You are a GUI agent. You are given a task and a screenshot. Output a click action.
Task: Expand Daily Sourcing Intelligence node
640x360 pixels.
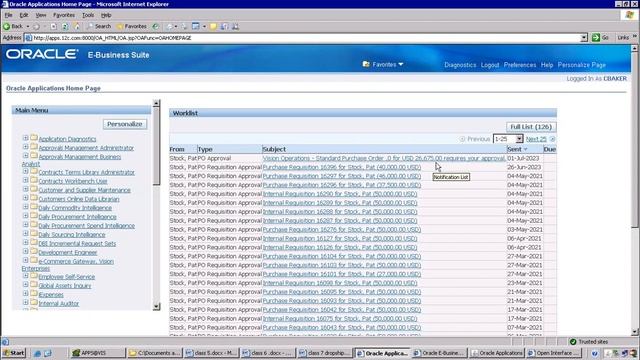[x=25, y=233]
